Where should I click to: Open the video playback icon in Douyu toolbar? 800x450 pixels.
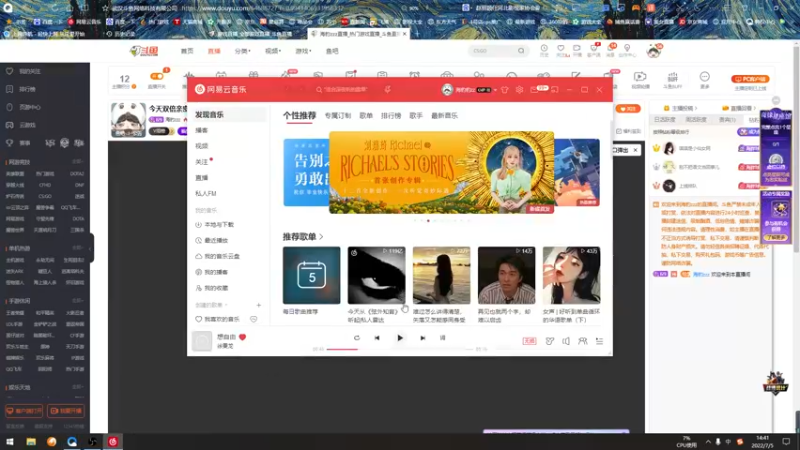tap(640, 79)
